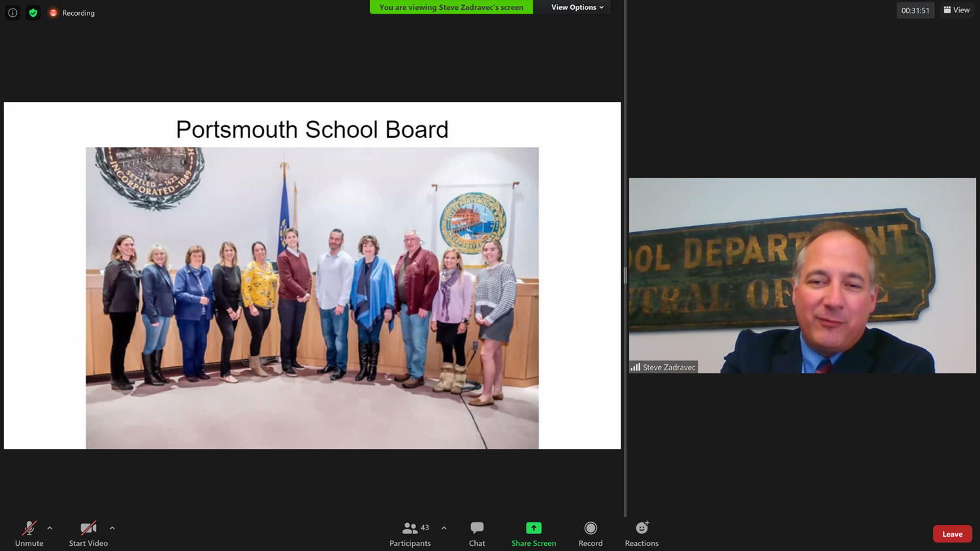Click the shared Portsmouth School Board slide
The image size is (980, 551).
(312, 275)
